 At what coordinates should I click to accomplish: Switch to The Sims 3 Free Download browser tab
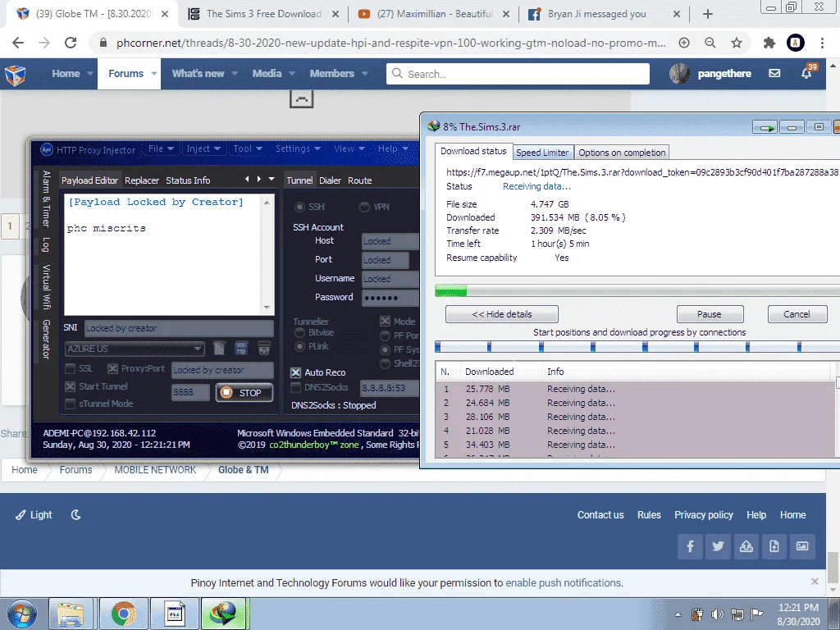coord(264,14)
